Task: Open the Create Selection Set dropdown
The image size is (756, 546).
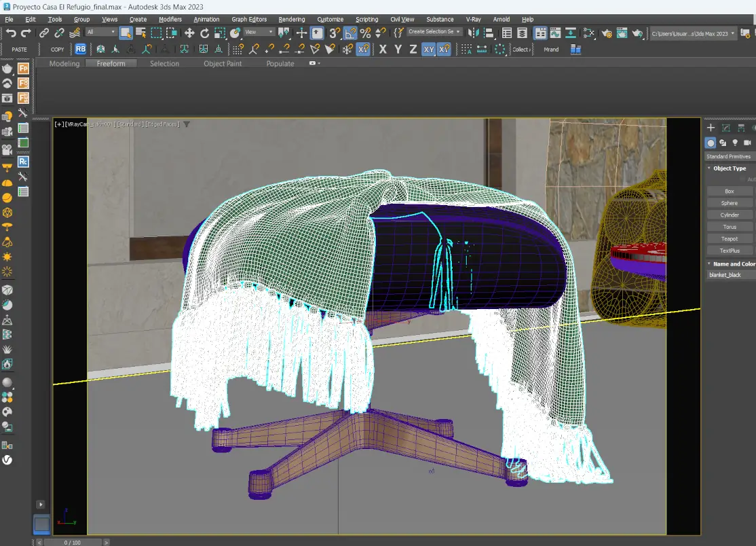Action: 434,32
